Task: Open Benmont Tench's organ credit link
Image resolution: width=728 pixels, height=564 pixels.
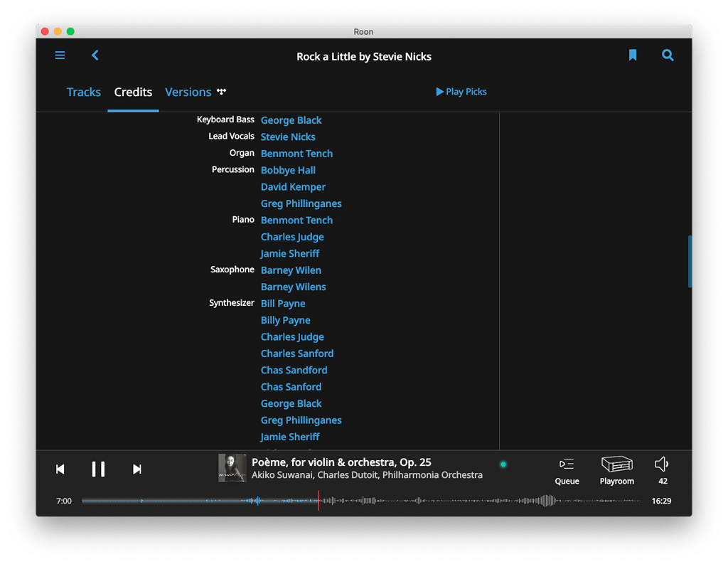Action: [x=296, y=153]
